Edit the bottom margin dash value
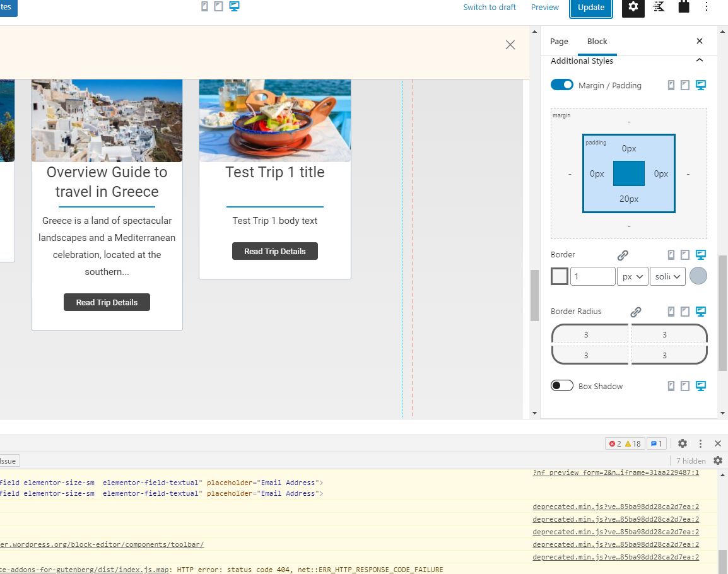Image resolution: width=728 pixels, height=574 pixels. point(629,226)
